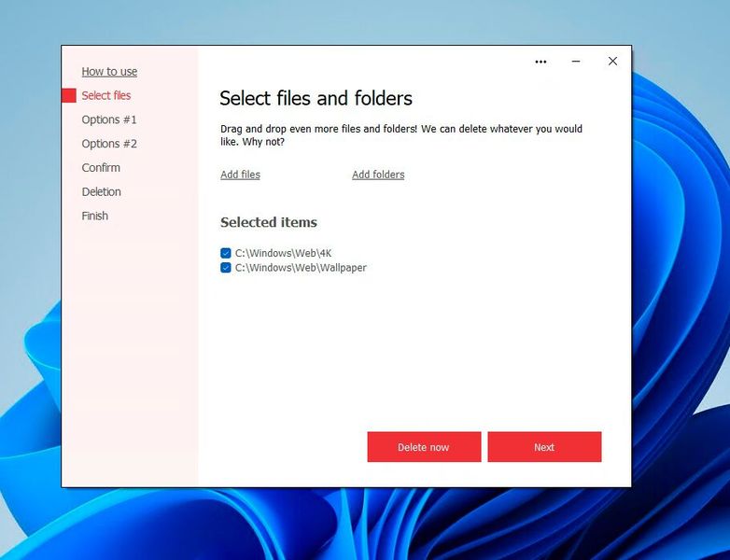This screenshot has width=730, height=560.
Task: Switch to the Options #1 step
Action: [109, 119]
